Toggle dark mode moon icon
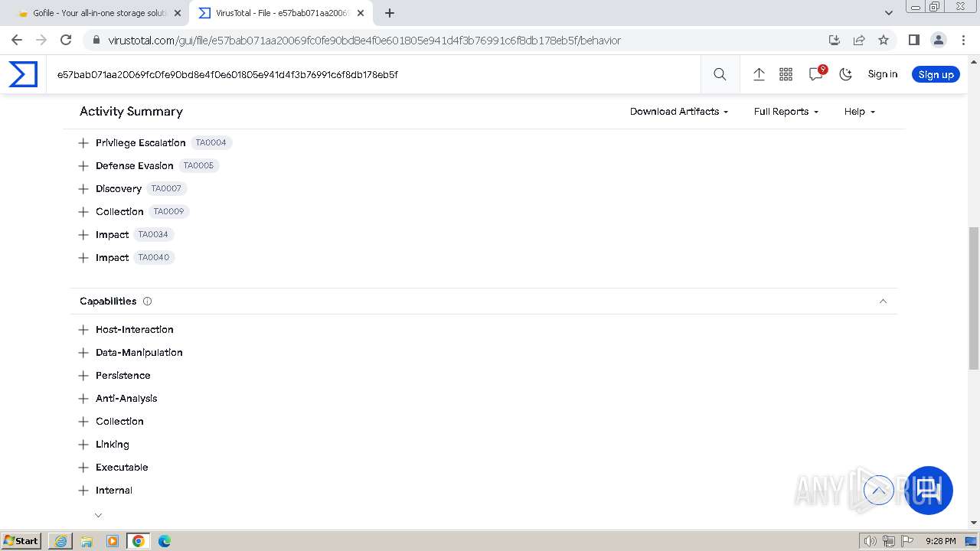This screenshot has height=551, width=980. [845, 74]
